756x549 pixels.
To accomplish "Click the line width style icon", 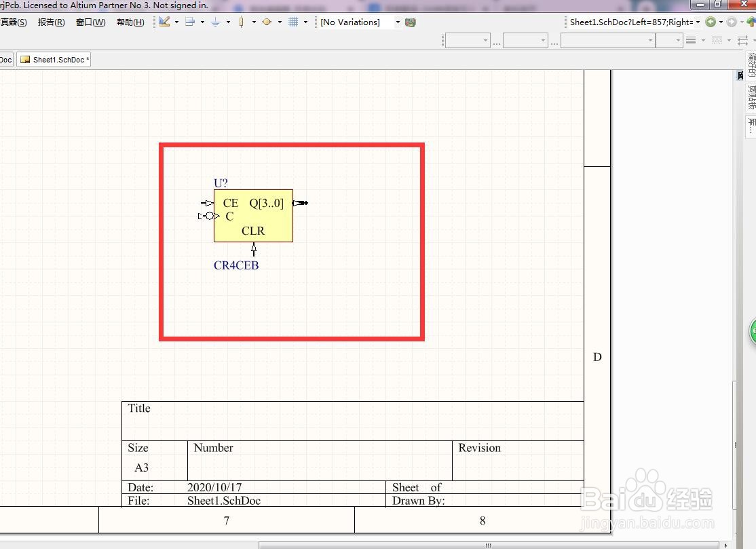I will coord(691,41).
